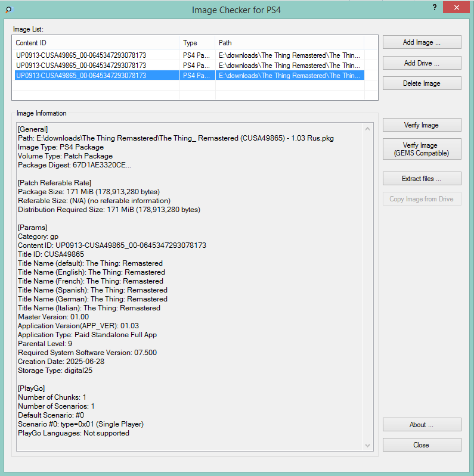Click the Add Image button
This screenshot has height=476, width=474.
point(422,42)
